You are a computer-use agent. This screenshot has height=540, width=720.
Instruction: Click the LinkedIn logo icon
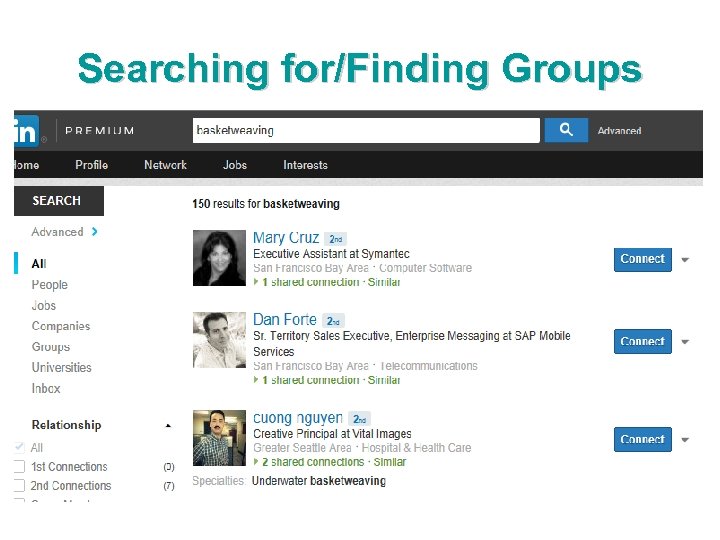pos(26,131)
